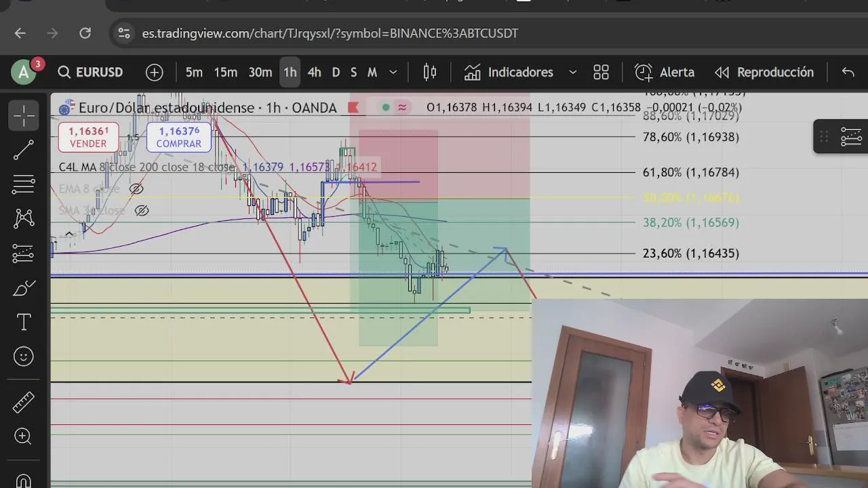
Task: Click the Euro/Dólar estadounidense chart title
Action: pyautogui.click(x=167, y=108)
